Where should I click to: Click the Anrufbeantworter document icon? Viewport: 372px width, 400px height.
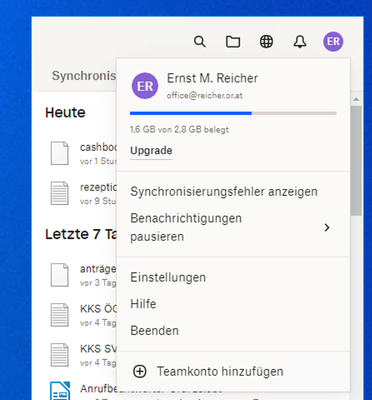60,391
